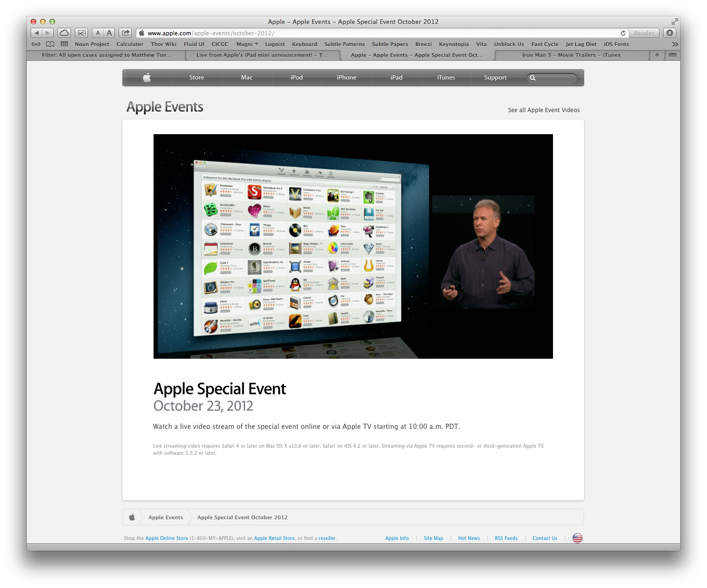Open Subtle Papers bookmark

point(390,44)
